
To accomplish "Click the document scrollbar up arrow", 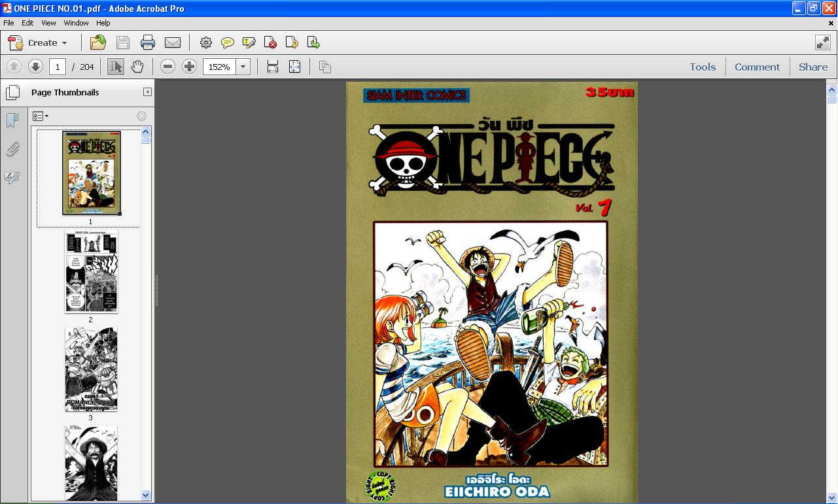I will [x=831, y=90].
